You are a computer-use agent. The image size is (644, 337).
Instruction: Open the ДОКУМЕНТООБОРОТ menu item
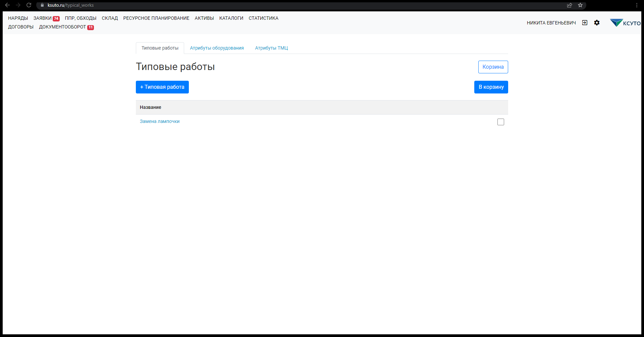coord(62,27)
